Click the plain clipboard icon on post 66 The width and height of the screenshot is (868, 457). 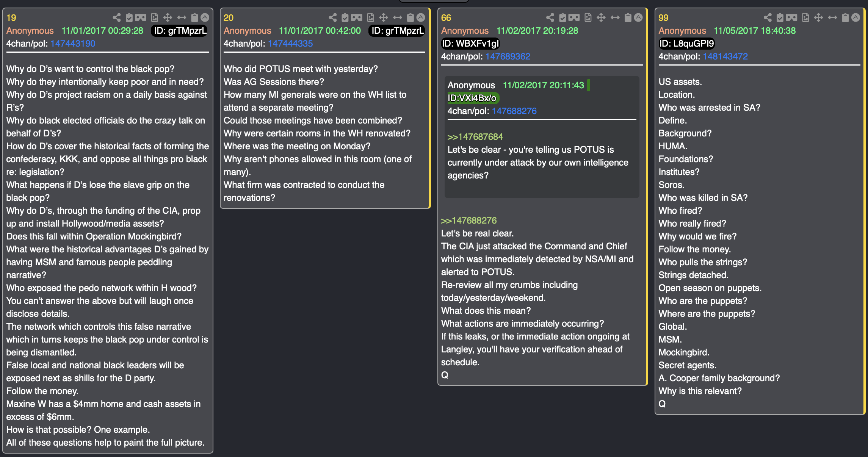[x=628, y=17]
